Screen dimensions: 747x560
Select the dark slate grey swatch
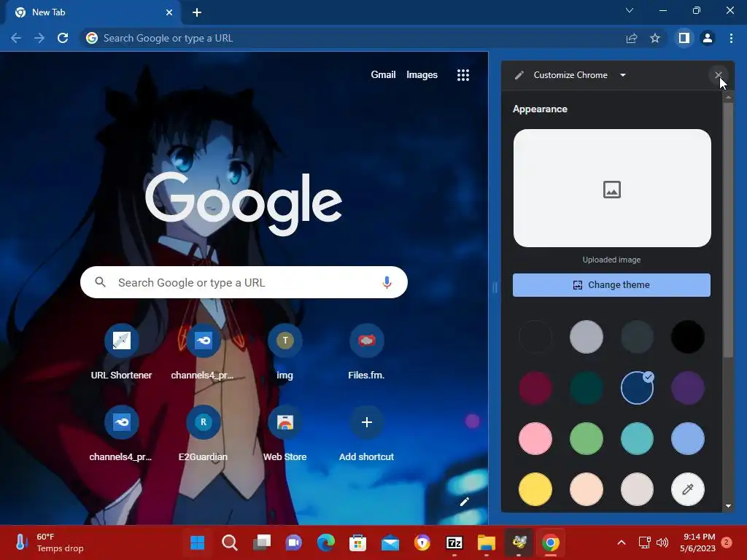[637, 337]
